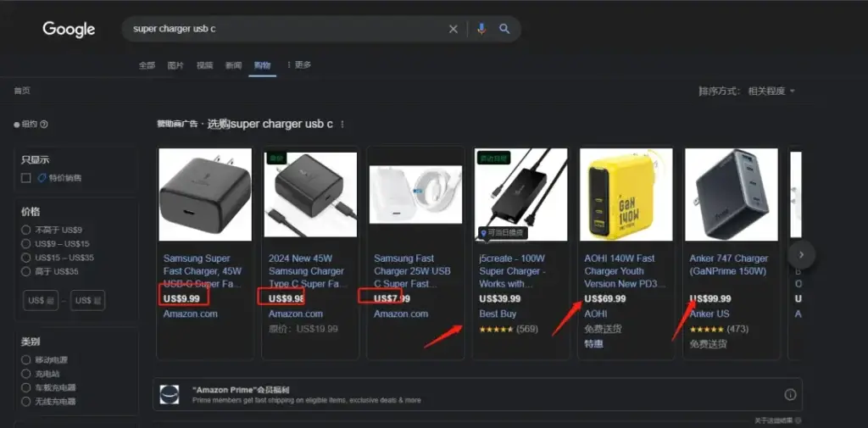Open the Google logo homepage

(x=69, y=30)
